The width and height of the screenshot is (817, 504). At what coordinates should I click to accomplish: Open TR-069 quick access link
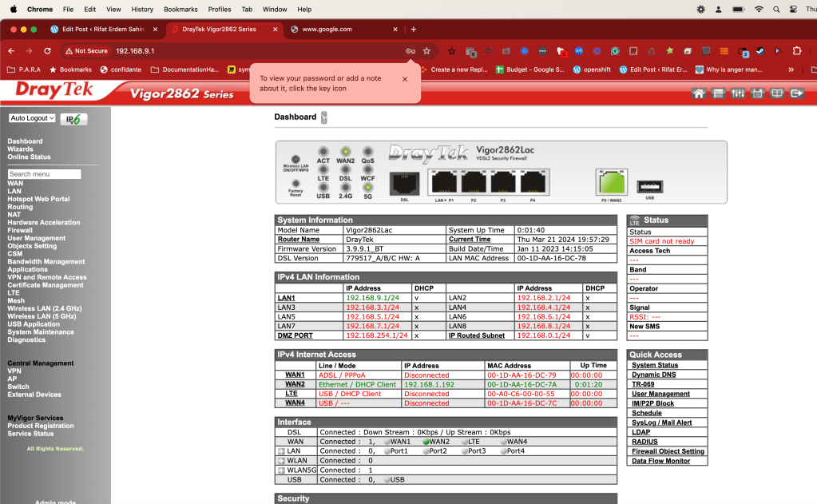tap(643, 384)
